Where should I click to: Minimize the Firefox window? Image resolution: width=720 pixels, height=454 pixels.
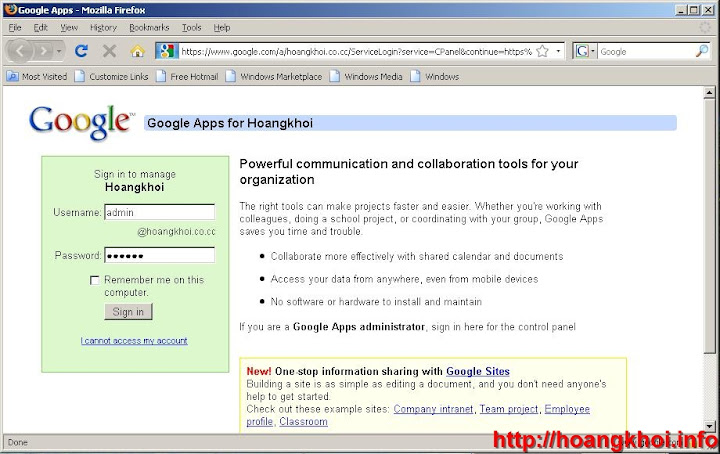pos(681,10)
